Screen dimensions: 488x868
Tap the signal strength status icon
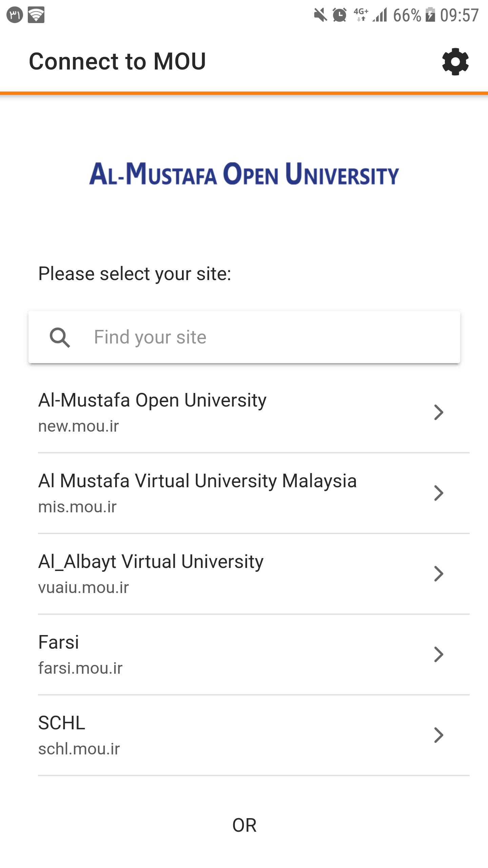(x=380, y=15)
